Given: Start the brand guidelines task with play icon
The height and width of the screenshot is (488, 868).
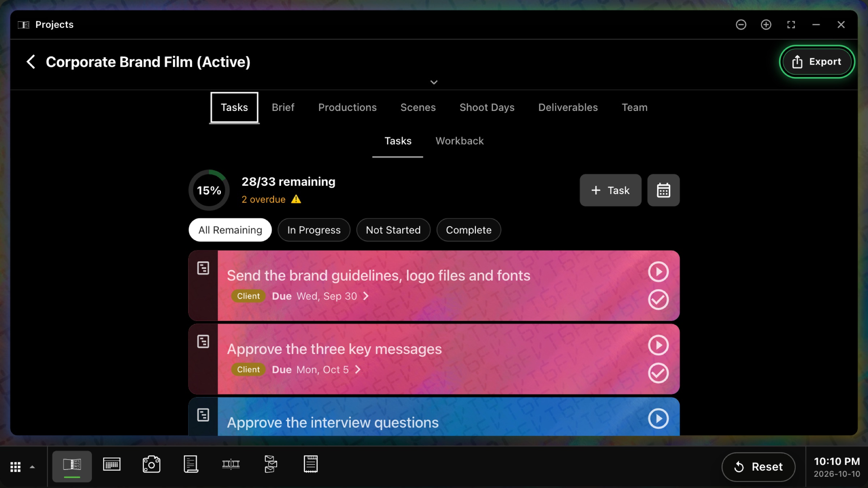Looking at the screenshot, I should 658,271.
